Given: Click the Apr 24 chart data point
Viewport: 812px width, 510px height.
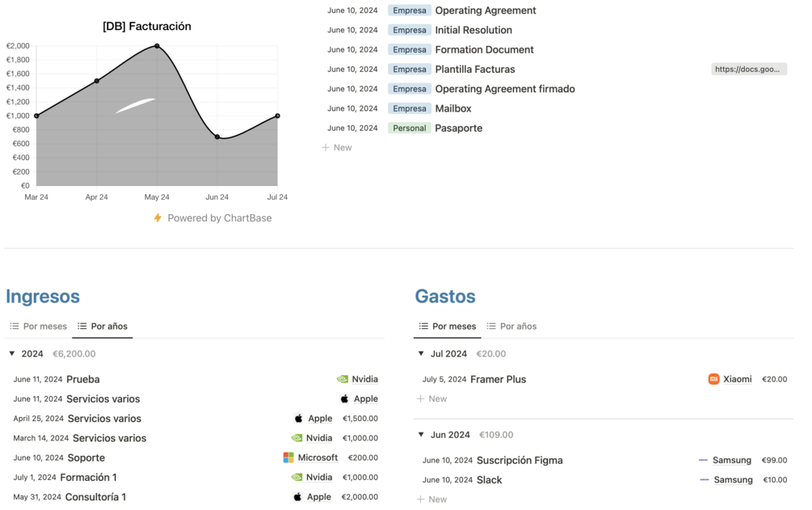Looking at the screenshot, I should coord(97,81).
